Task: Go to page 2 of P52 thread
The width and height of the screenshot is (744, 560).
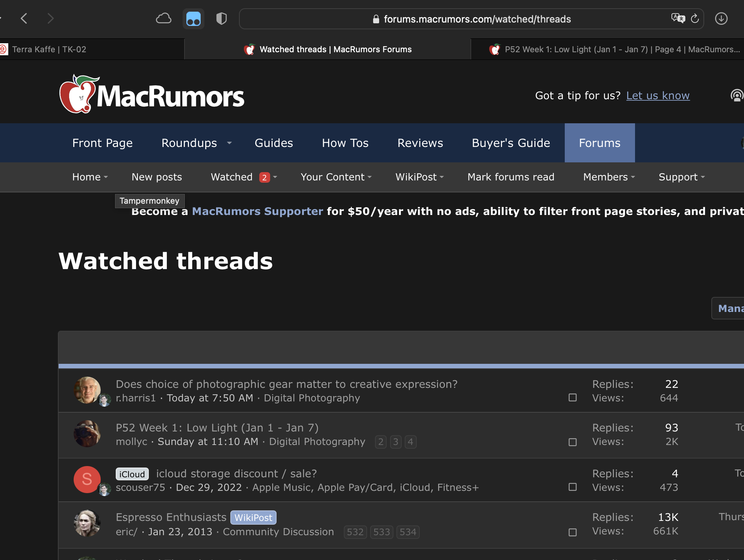Action: coord(381,442)
